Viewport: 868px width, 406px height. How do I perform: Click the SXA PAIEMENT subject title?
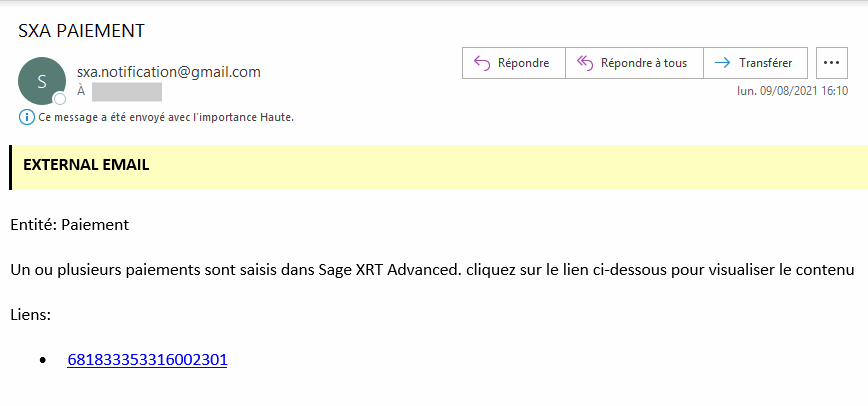click(81, 31)
